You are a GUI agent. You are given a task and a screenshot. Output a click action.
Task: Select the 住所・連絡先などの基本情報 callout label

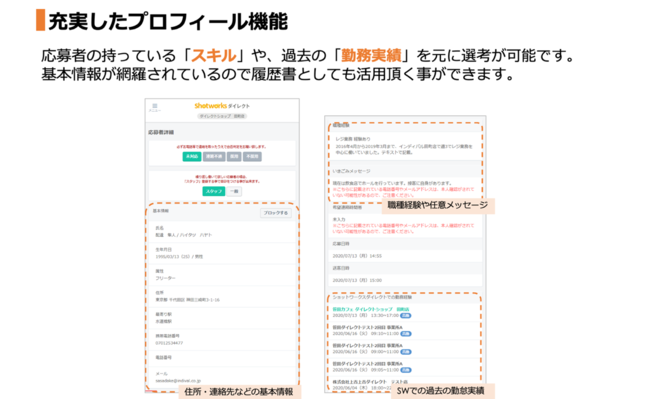point(239,392)
